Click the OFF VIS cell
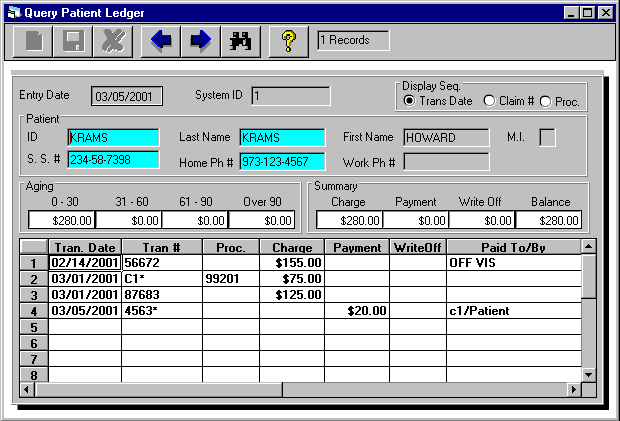Image resolution: width=620 pixels, height=421 pixels. [x=514, y=263]
